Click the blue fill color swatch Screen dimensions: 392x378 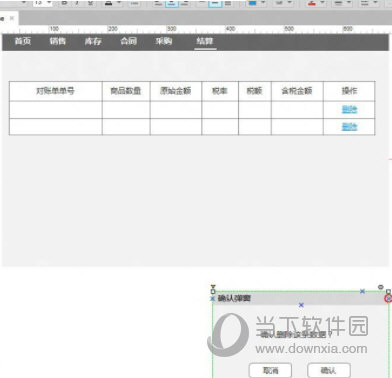pyautogui.click(x=253, y=3)
